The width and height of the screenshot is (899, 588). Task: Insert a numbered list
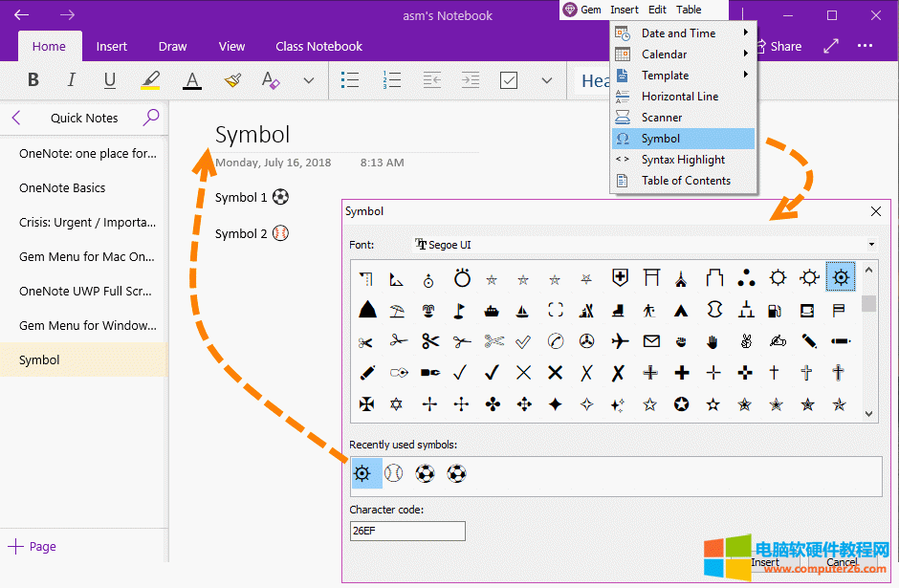pos(392,80)
